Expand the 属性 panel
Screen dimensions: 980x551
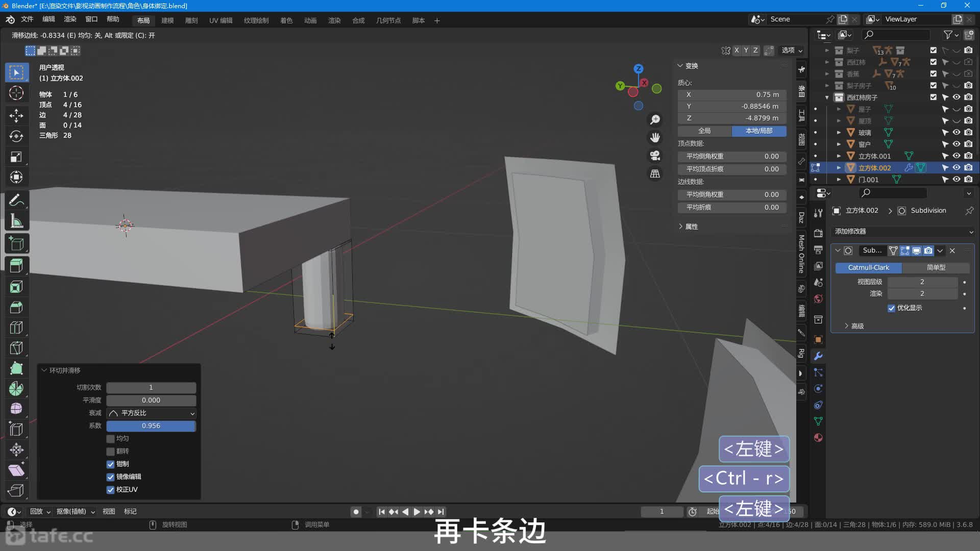[x=680, y=227]
